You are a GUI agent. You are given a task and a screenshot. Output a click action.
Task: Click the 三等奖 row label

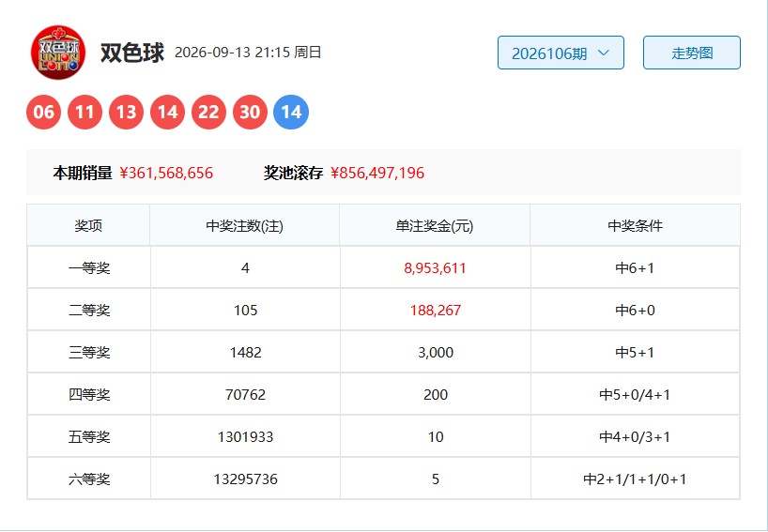pyautogui.click(x=89, y=353)
